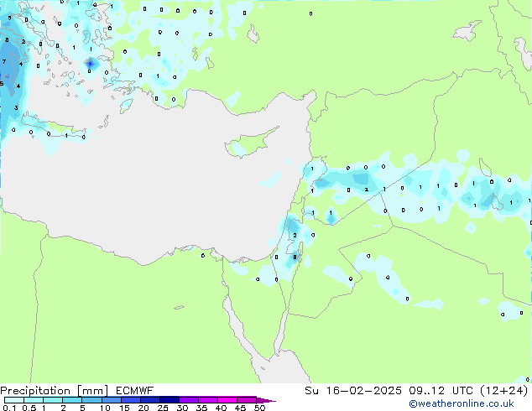
Task: Click the "7" precipitation value over Greece
Action: point(4,62)
